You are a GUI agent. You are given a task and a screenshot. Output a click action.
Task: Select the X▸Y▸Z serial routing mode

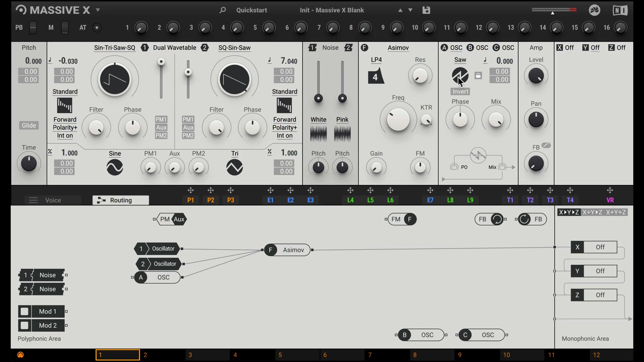[x=569, y=212]
